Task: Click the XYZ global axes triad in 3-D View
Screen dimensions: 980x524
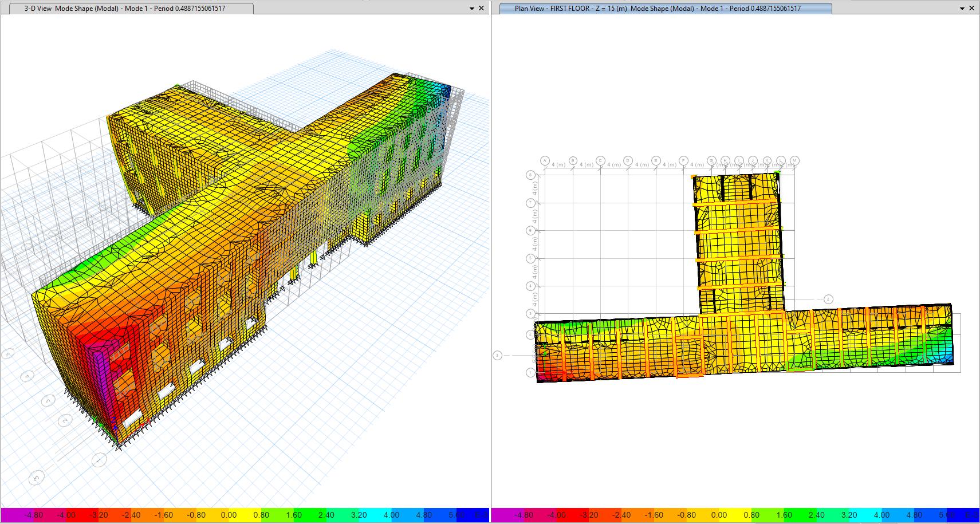Action: tap(115, 426)
